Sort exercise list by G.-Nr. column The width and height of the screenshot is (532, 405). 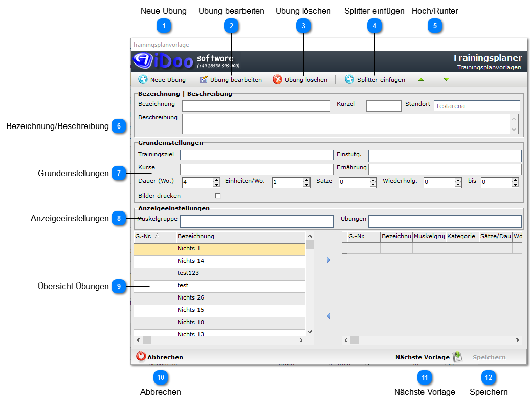(154, 236)
